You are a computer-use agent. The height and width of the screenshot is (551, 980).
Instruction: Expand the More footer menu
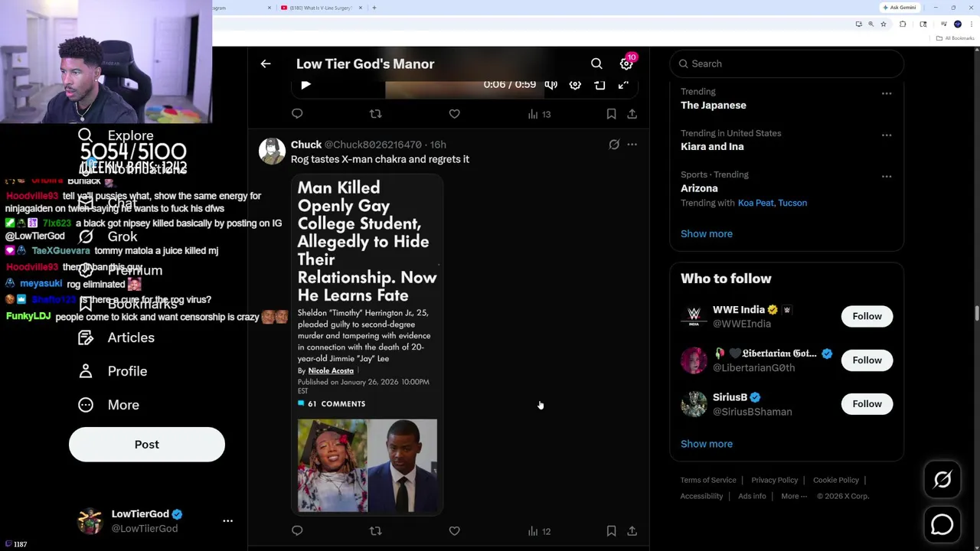[x=794, y=497]
